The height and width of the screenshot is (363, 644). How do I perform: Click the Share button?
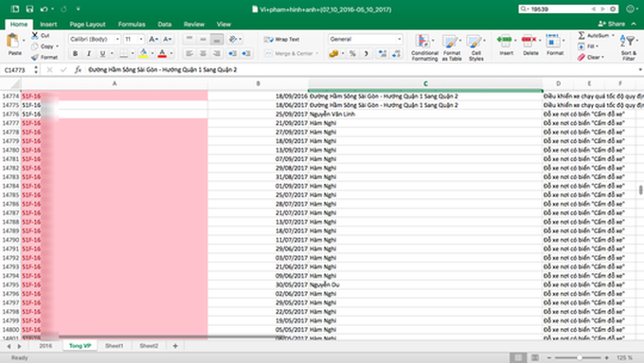[x=612, y=24]
